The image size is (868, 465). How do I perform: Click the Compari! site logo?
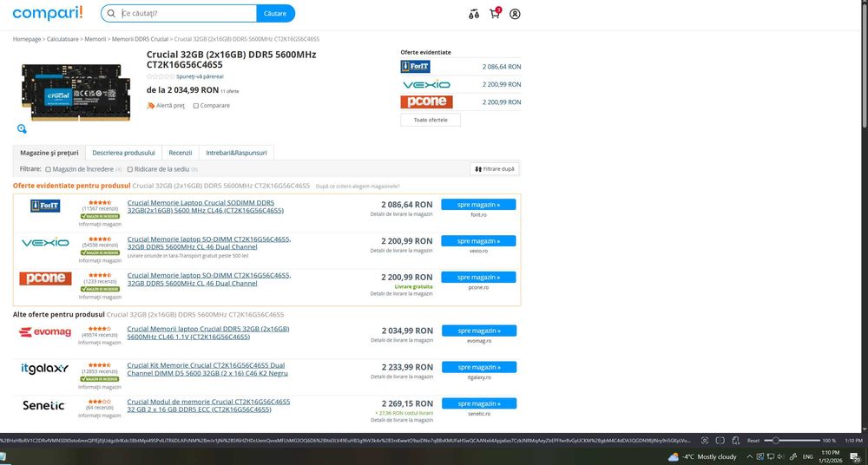click(48, 13)
